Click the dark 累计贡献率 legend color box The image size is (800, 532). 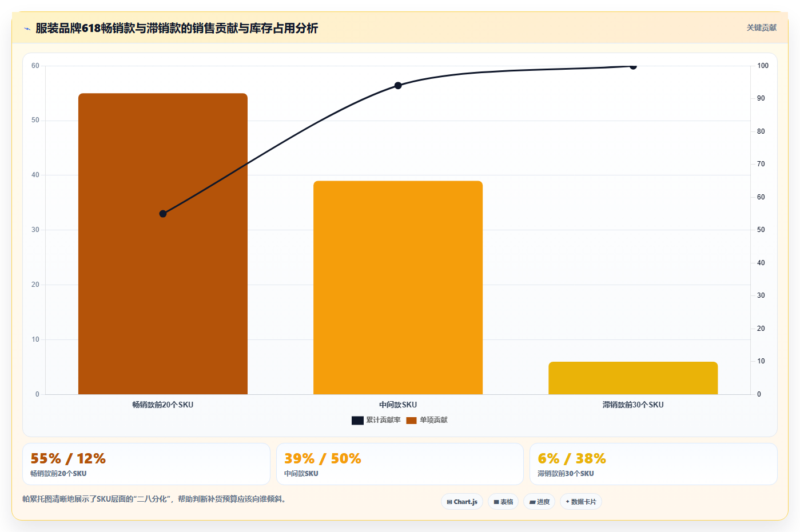click(357, 421)
